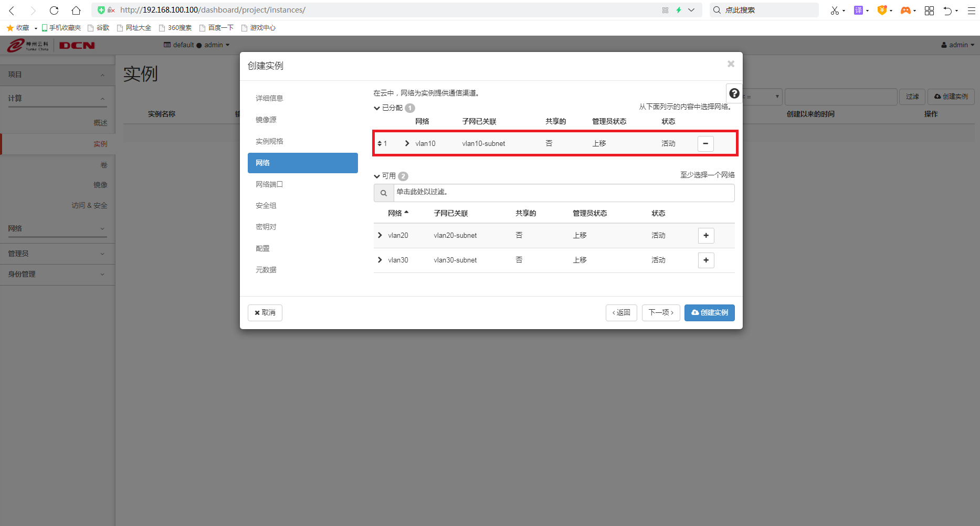The image size is (980, 526).
Task: Click the browser address bar URL
Action: pyautogui.click(x=213, y=10)
